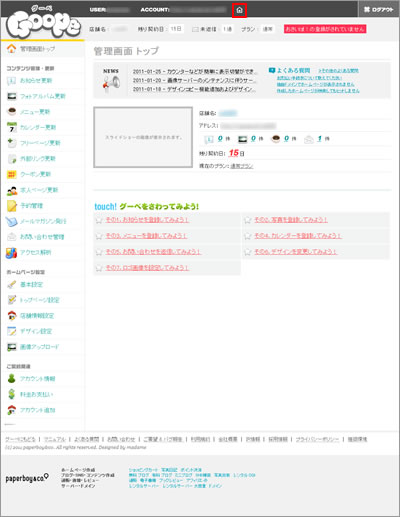Click the photo count icon in stats row

tap(242, 139)
